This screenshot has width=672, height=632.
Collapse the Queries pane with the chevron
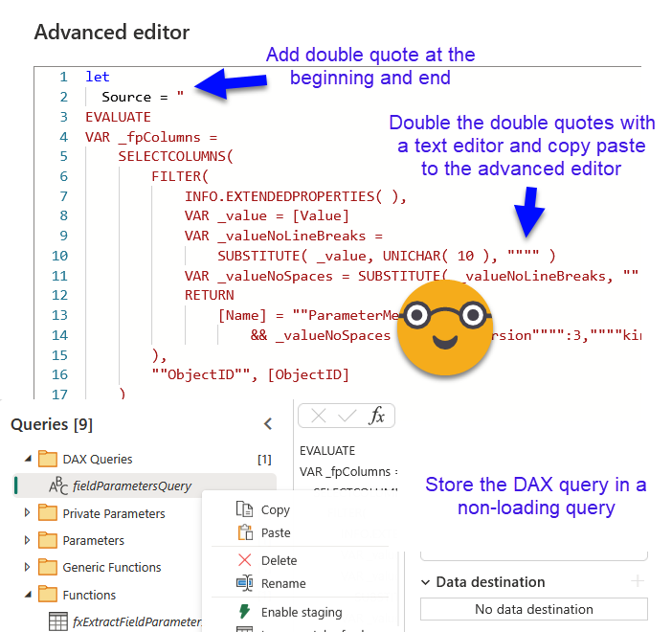tap(268, 424)
